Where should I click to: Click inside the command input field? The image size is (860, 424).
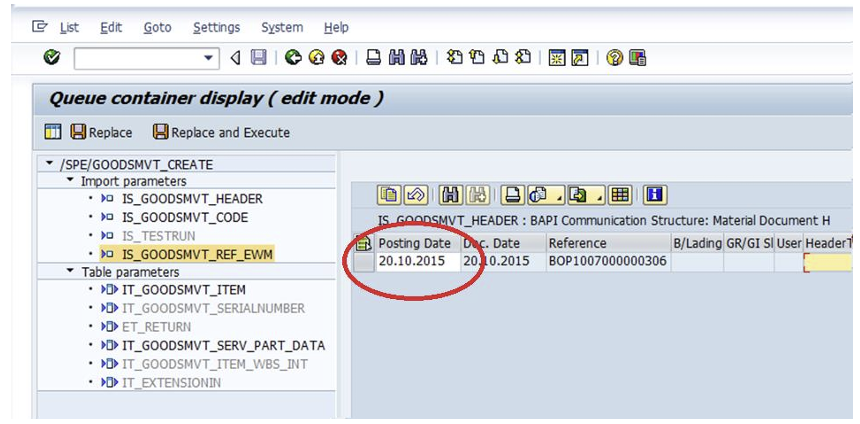click(x=138, y=58)
